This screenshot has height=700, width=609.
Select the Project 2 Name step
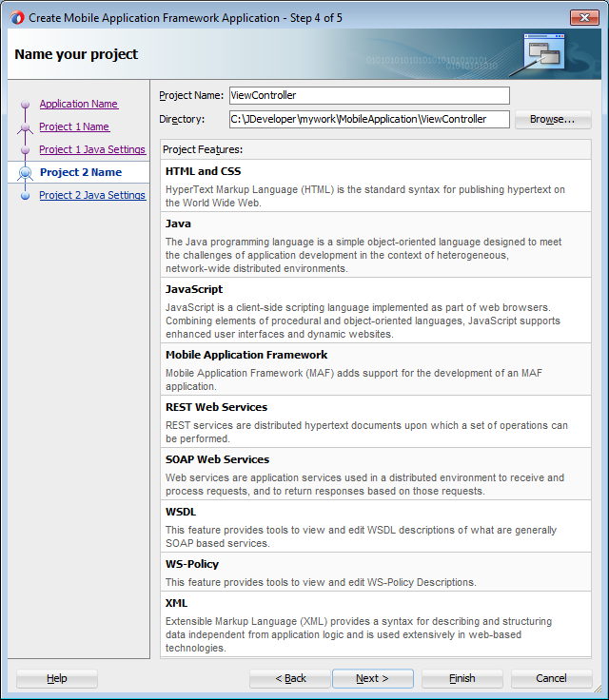[81, 172]
